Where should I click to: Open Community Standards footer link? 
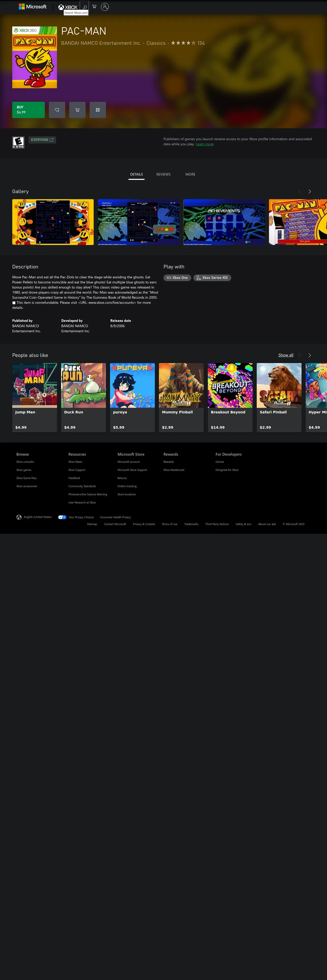pyautogui.click(x=82, y=487)
